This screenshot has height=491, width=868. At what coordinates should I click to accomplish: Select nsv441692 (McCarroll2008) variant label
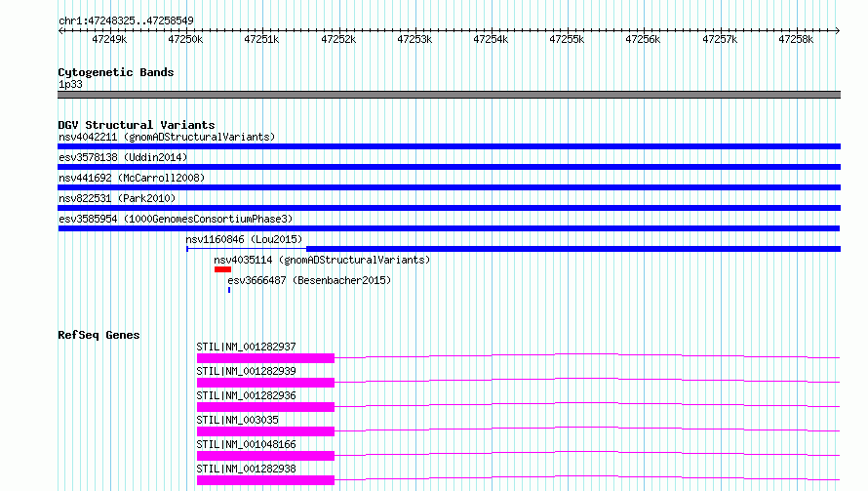tap(132, 178)
